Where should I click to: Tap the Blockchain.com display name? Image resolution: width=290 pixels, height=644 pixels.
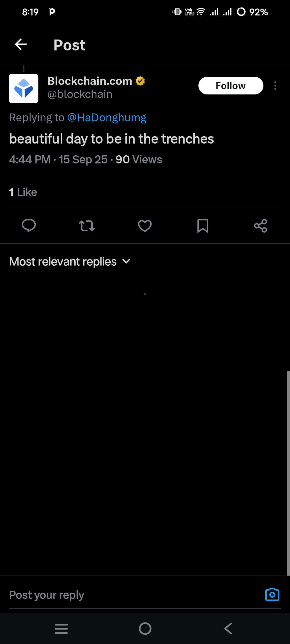tap(90, 81)
